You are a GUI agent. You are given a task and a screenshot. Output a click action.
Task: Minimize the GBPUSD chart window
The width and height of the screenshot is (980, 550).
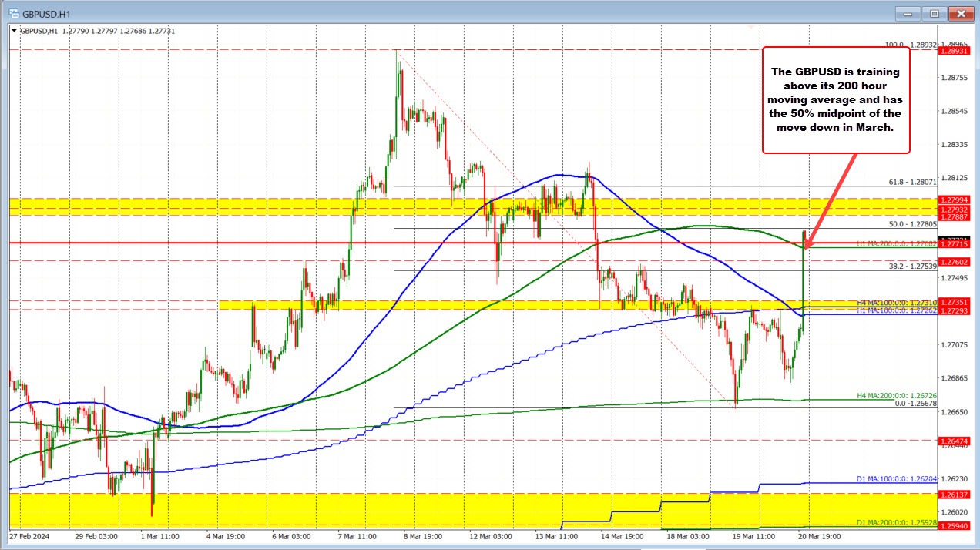[x=907, y=13]
